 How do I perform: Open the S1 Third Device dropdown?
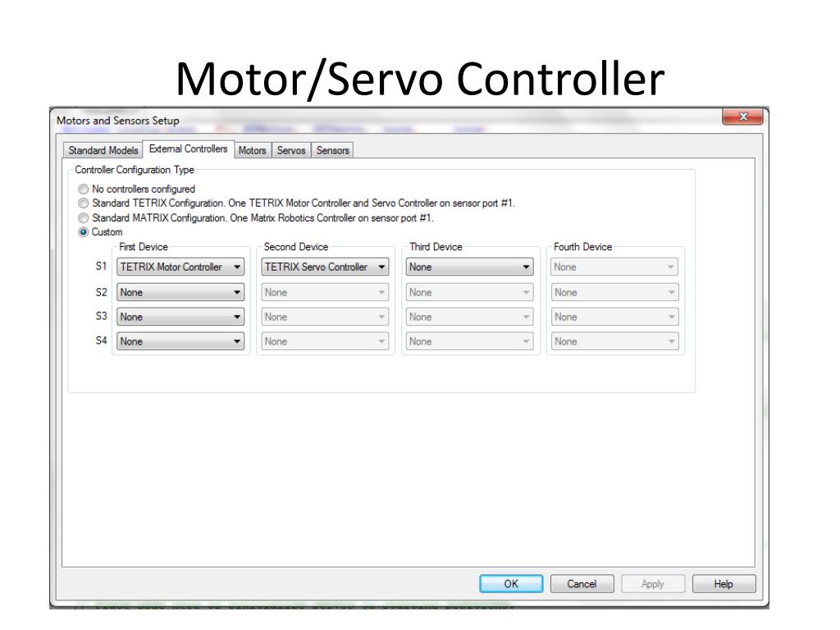point(469,267)
